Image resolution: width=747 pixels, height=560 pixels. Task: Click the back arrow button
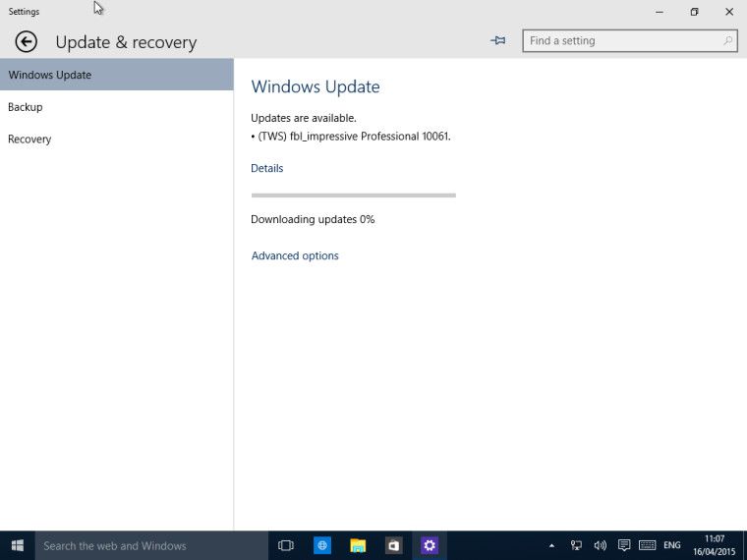coord(27,41)
